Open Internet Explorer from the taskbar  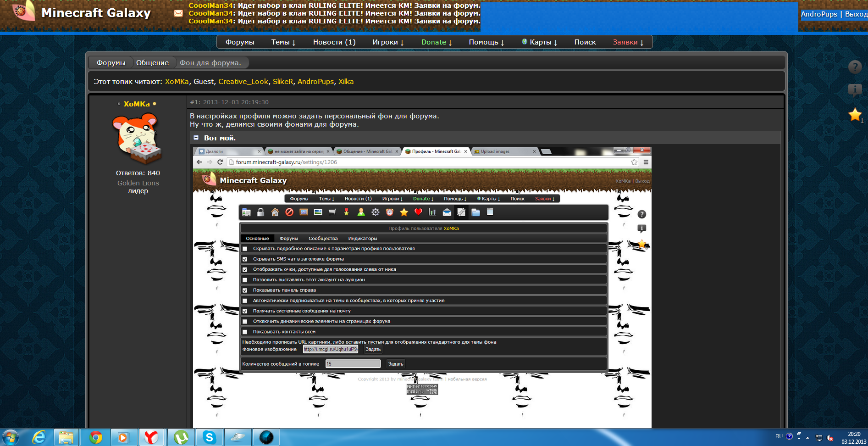39,437
